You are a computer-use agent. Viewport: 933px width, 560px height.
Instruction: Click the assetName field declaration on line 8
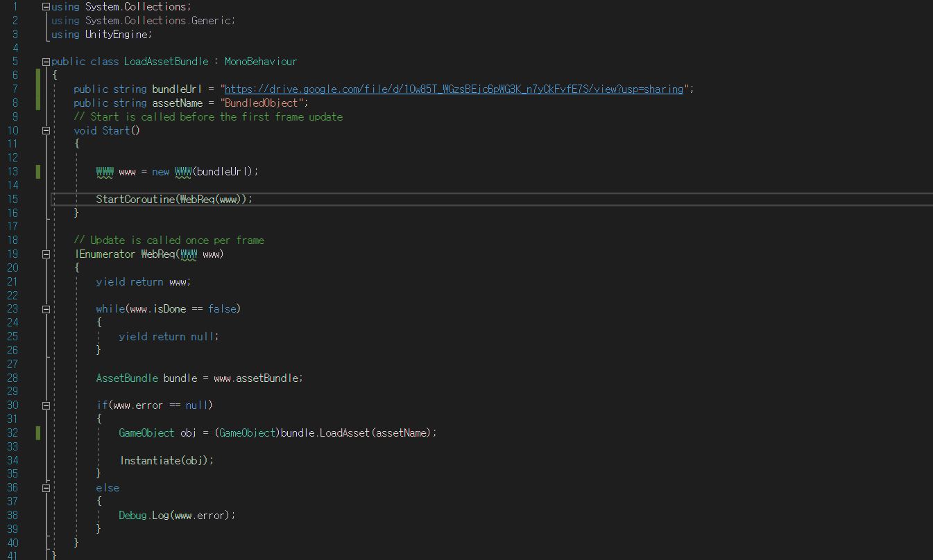pyautogui.click(x=177, y=103)
